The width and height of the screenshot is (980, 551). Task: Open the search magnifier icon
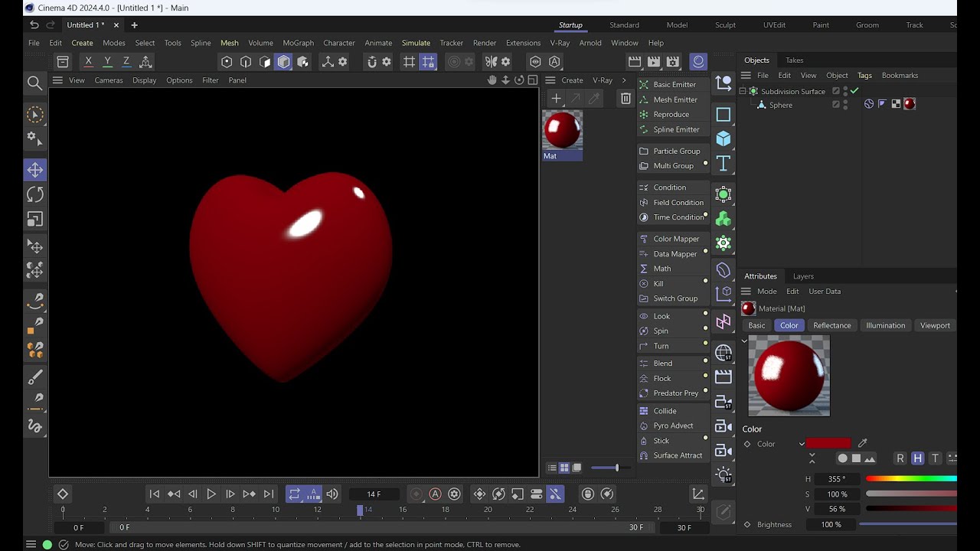(x=34, y=83)
